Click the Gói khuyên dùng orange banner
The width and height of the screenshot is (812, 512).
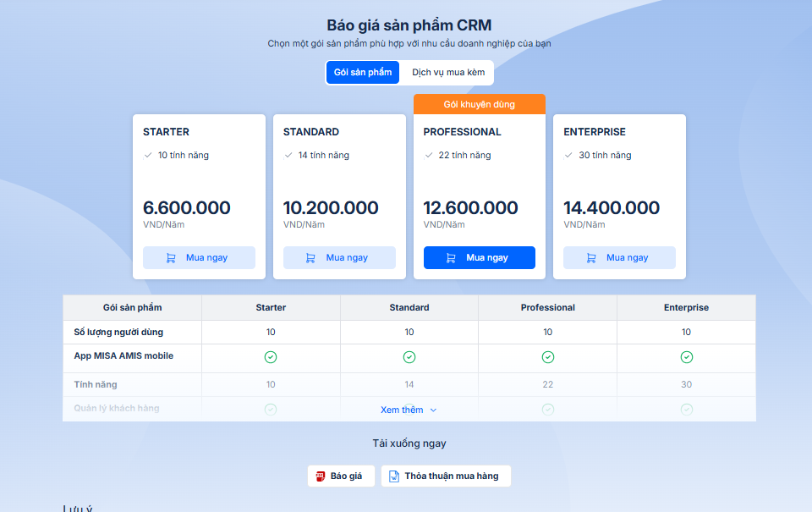point(480,104)
